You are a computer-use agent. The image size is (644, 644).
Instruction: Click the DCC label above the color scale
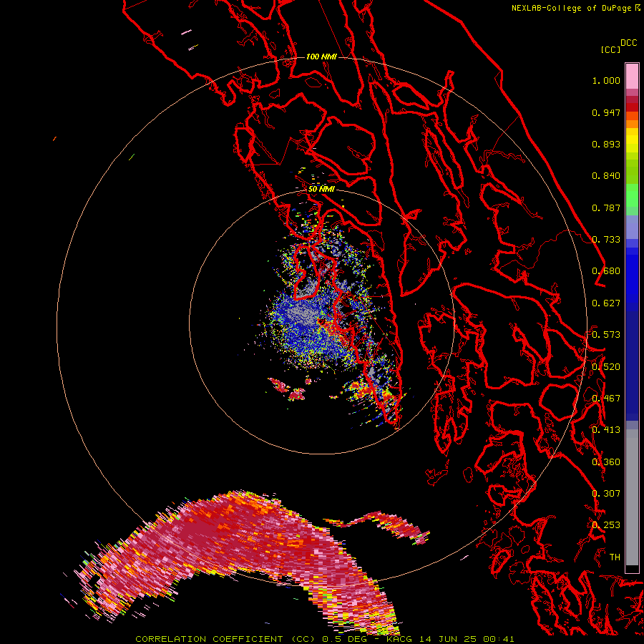(629, 43)
